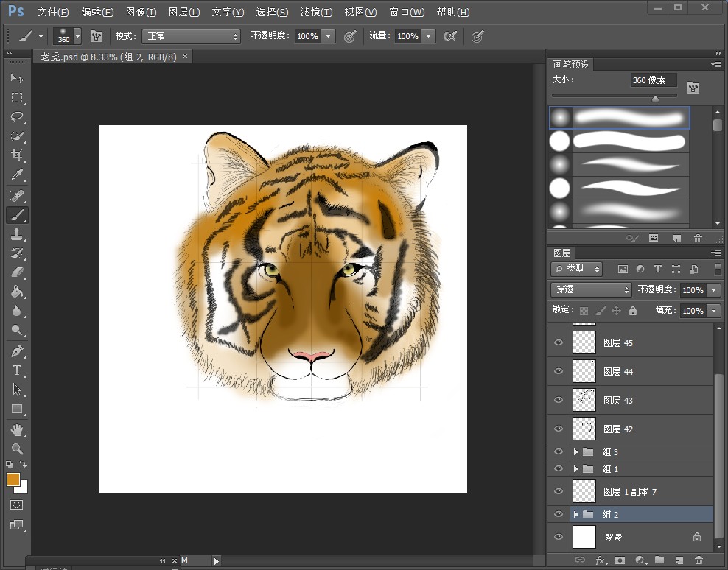Screen dimensions: 728x570
Task: Select the Eyedropper tool
Action: (17, 175)
